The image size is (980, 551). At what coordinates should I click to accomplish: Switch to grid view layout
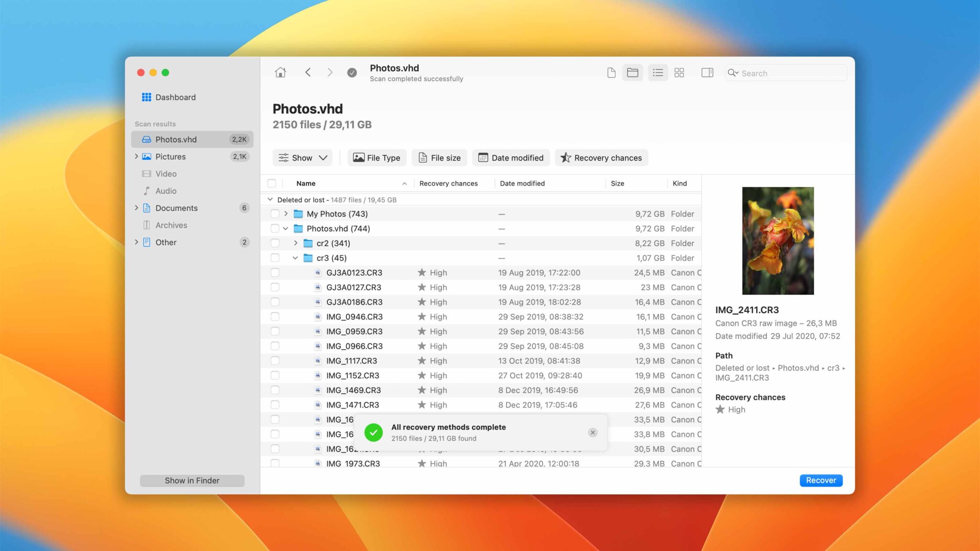point(679,72)
